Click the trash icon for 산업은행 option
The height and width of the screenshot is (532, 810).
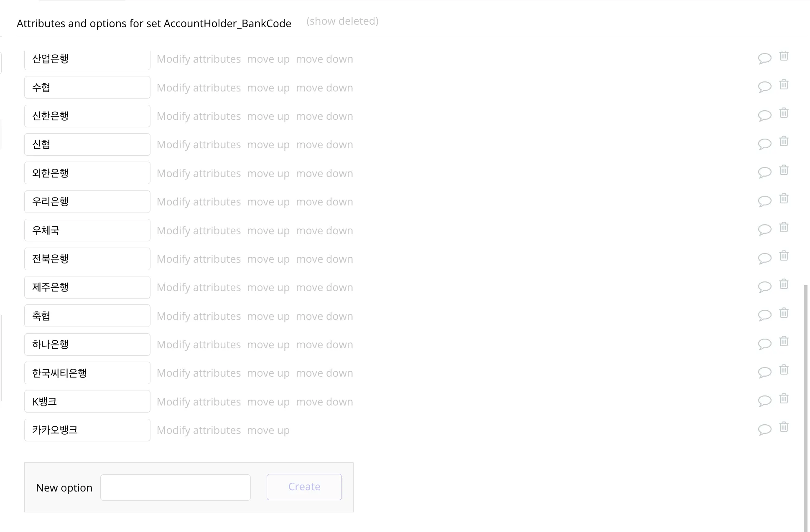[x=784, y=56]
